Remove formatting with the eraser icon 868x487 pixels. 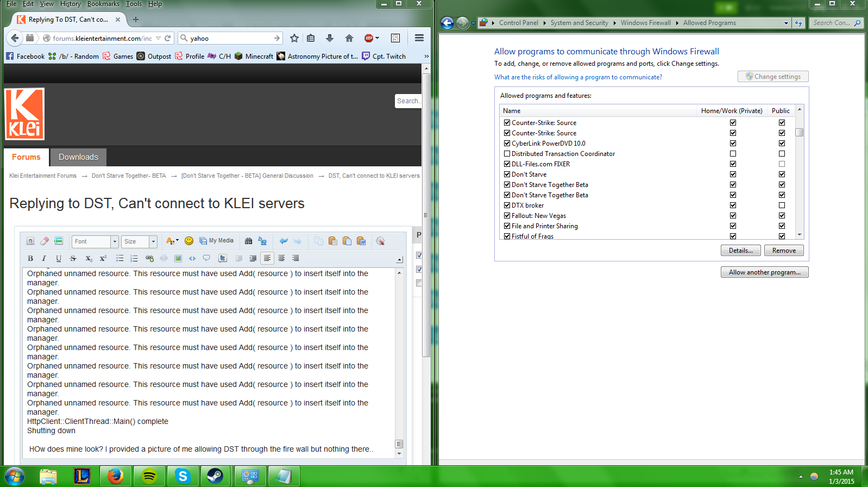pos(45,241)
